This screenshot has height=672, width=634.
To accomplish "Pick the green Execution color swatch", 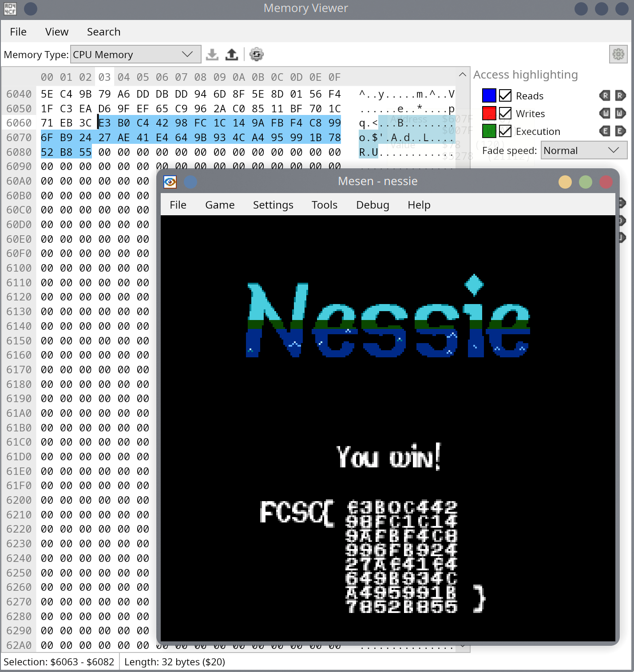I will click(489, 131).
